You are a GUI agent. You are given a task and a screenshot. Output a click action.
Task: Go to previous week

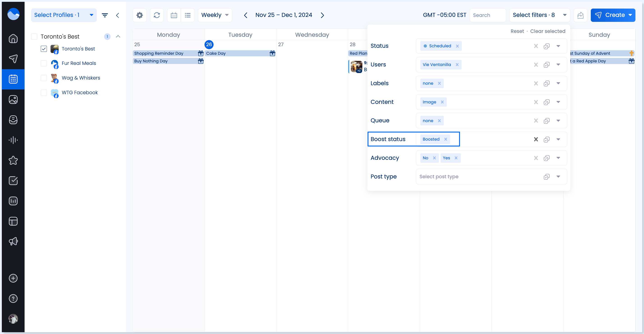tap(246, 15)
